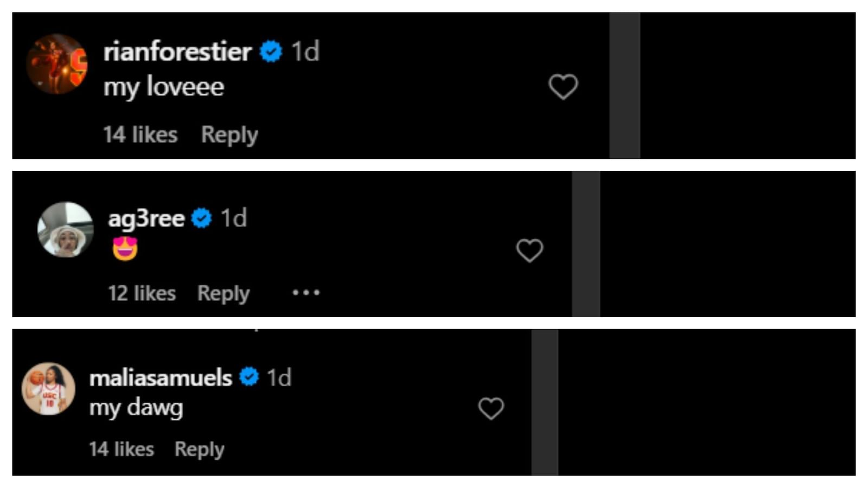The height and width of the screenshot is (488, 868).
Task: Visit the rianforestier username link
Action: click(x=177, y=52)
